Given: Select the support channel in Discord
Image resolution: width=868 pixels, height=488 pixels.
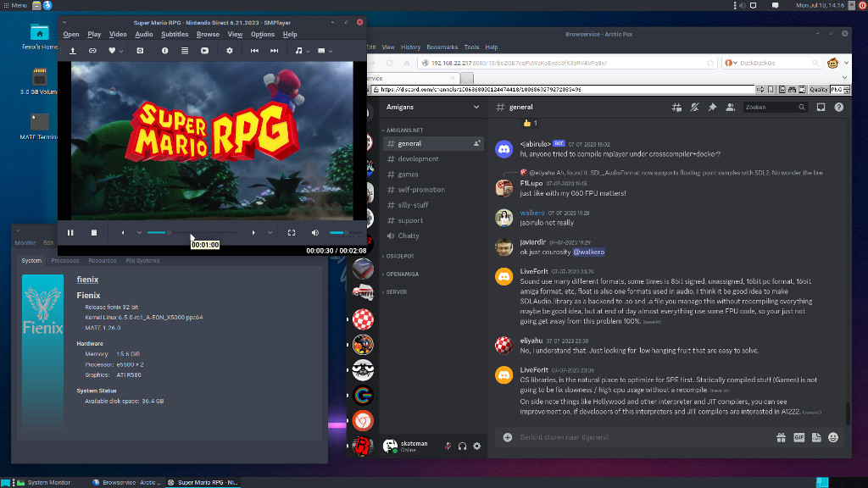Looking at the screenshot, I should pyautogui.click(x=433, y=220).
